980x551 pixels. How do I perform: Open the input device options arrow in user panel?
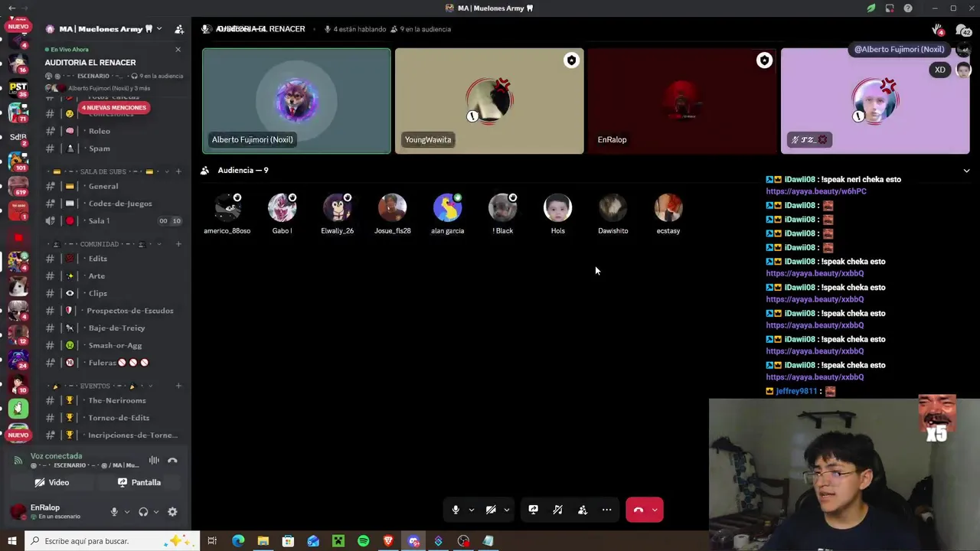(126, 512)
